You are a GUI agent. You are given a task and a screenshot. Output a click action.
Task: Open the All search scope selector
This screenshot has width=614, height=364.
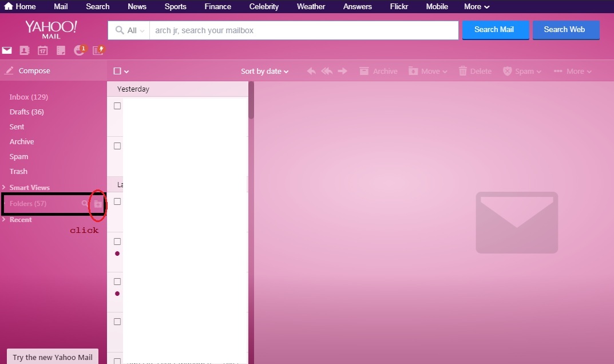click(129, 30)
